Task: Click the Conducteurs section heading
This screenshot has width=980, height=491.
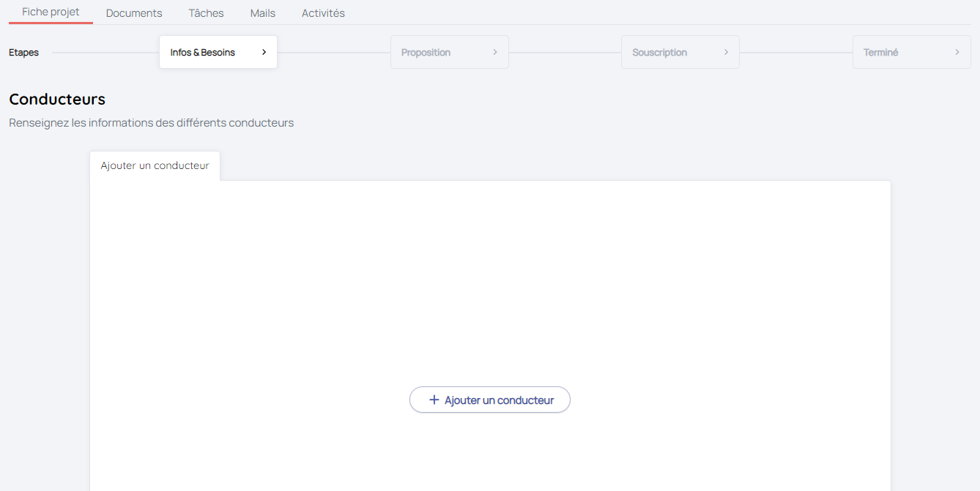Action: [x=57, y=99]
